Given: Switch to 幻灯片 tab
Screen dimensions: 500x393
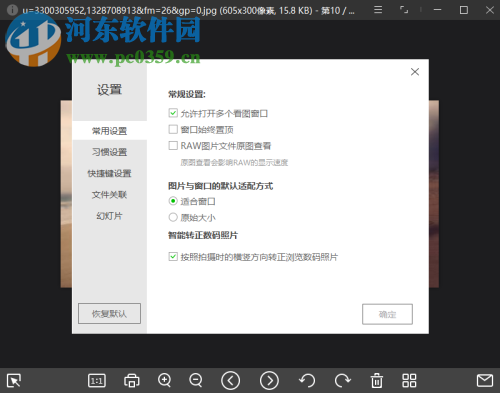Looking at the screenshot, I should click(109, 216).
